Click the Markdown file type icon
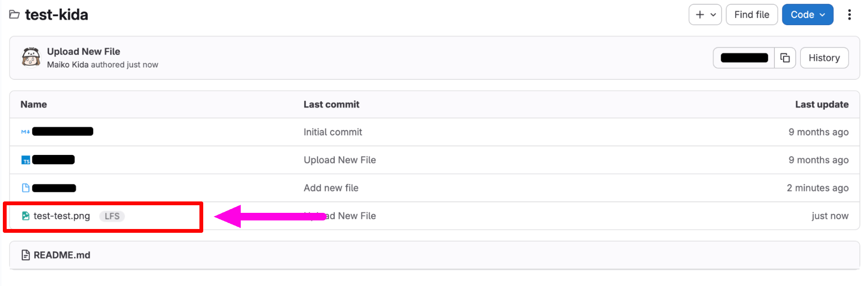Screen dimensions: 868x286 (26, 132)
